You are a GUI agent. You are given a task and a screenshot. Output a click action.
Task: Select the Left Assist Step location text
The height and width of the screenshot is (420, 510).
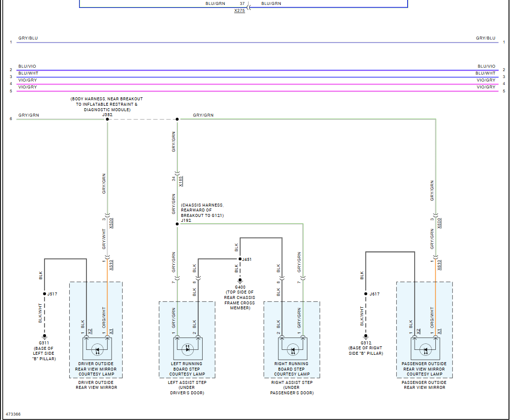click(x=187, y=388)
